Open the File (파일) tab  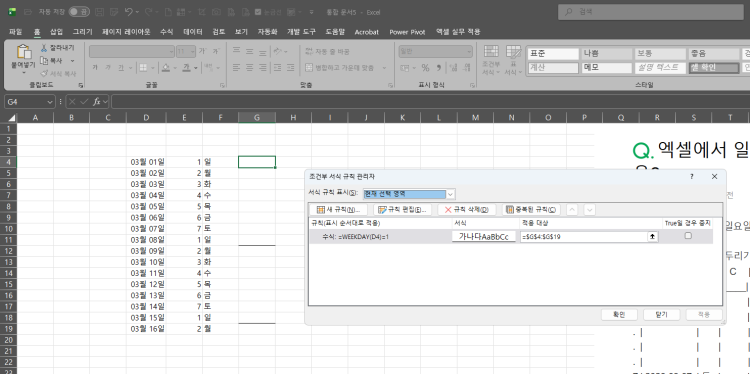(x=15, y=32)
